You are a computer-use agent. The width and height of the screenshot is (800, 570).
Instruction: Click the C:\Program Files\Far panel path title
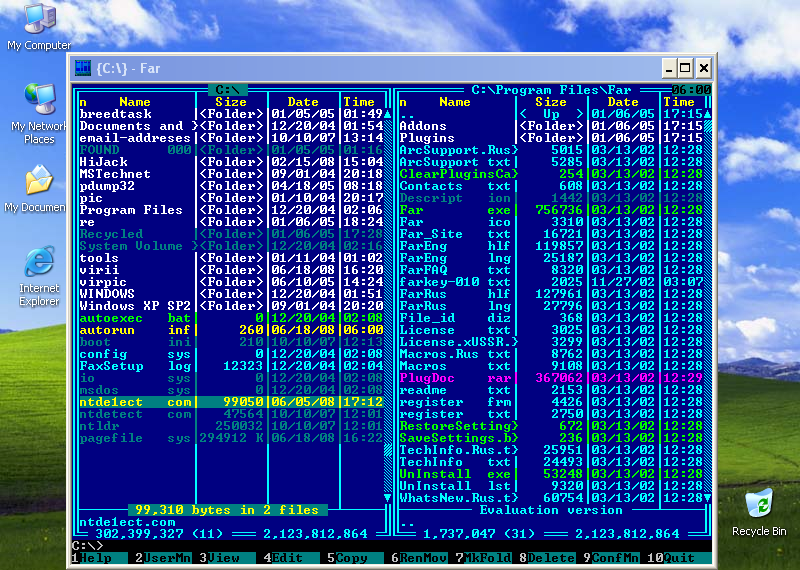point(551,90)
